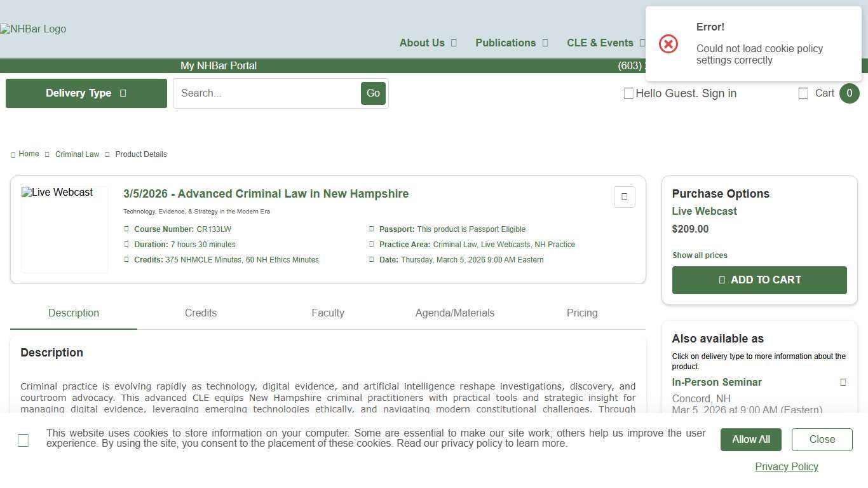The height and width of the screenshot is (488, 868).
Task: Toggle the cookie consent checkbox
Action: point(23,440)
